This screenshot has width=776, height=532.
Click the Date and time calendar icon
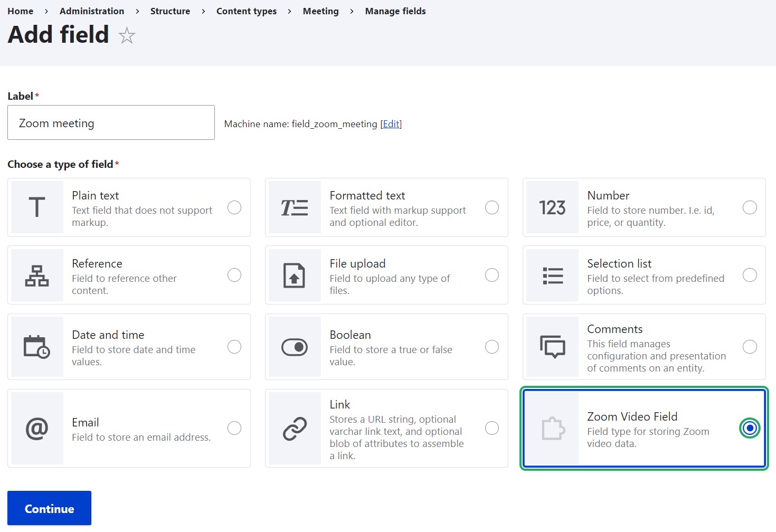(37, 347)
